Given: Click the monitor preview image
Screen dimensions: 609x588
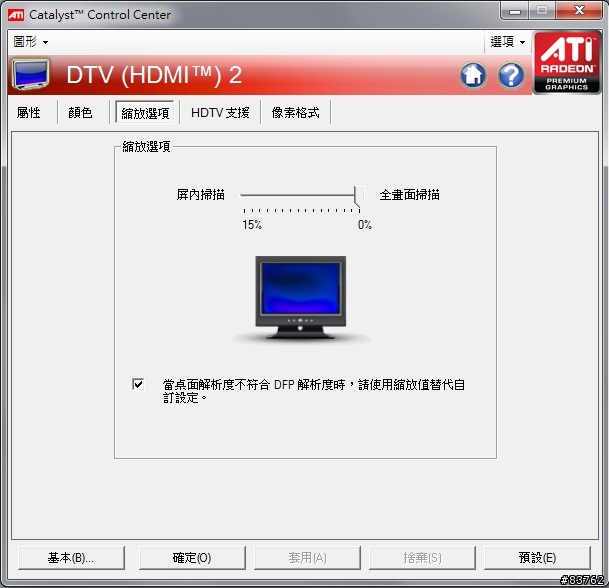Looking at the screenshot, I should 301,298.
